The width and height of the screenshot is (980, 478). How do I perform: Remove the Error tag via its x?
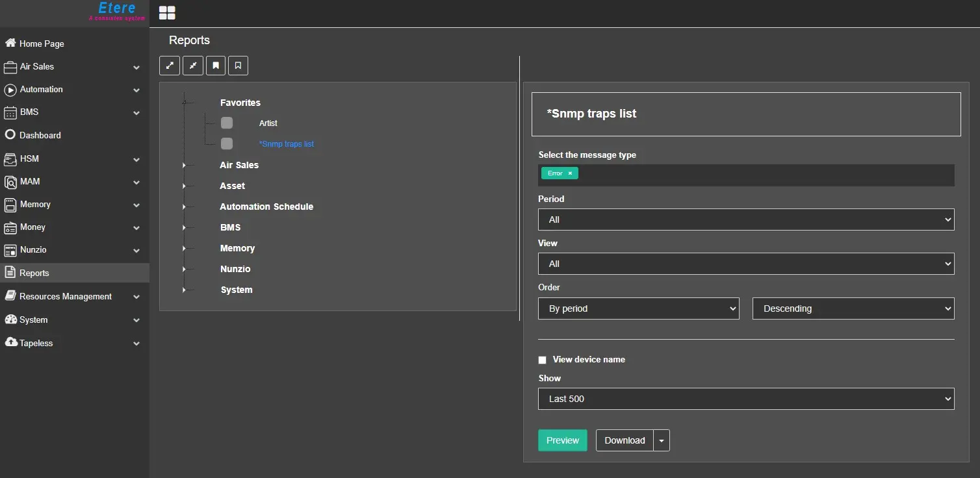[x=570, y=173]
